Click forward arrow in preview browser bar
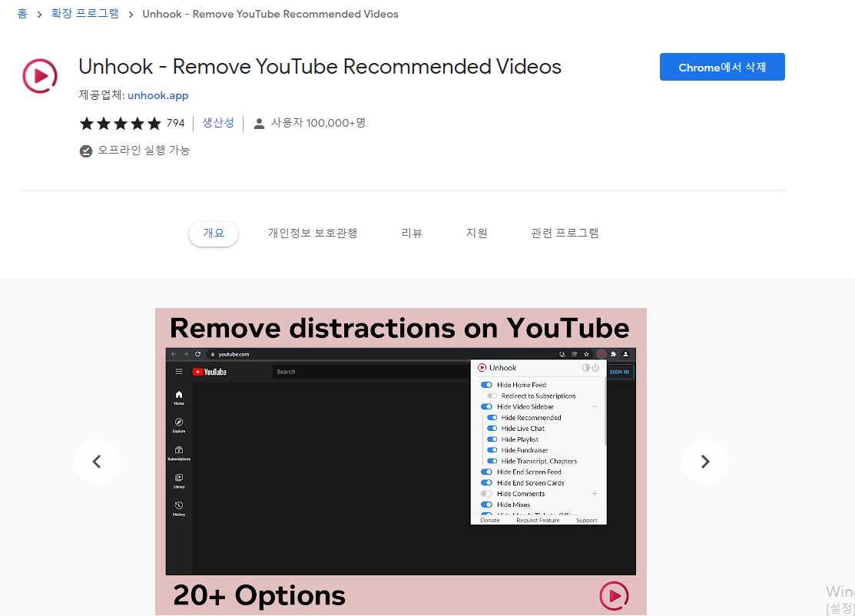This screenshot has height=616, width=855. tap(186, 354)
